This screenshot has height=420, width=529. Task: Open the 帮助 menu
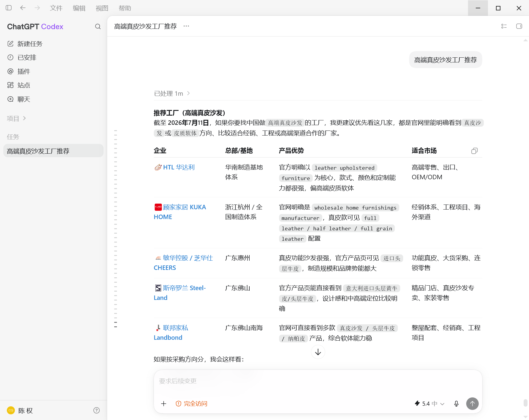tap(125, 8)
